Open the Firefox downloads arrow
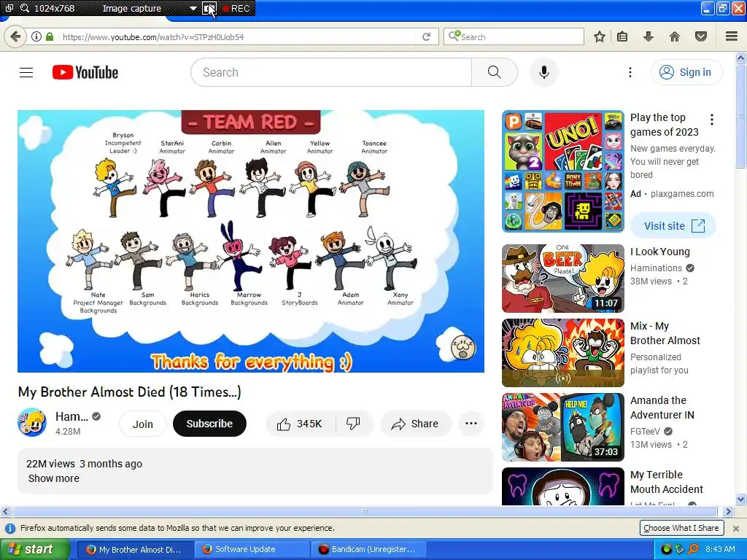The height and width of the screenshot is (560, 747). (x=648, y=36)
